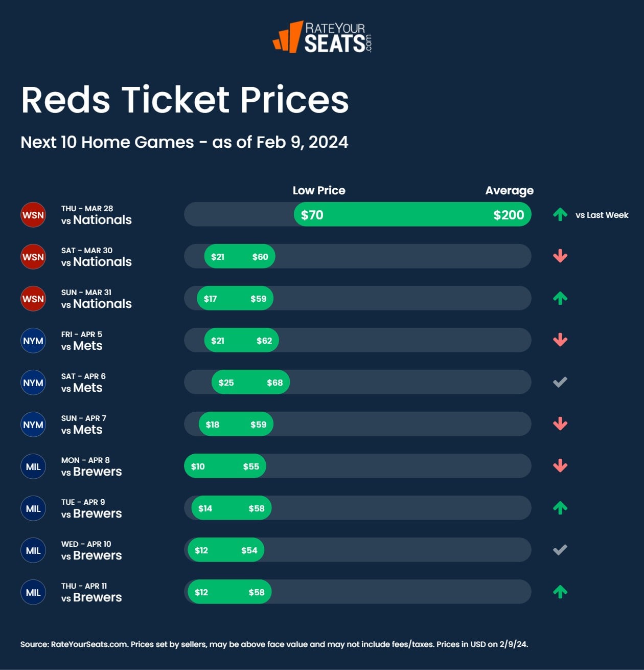Click the NYM badge for Apr 5 game
Screen dimensions: 644x670
(x=33, y=341)
